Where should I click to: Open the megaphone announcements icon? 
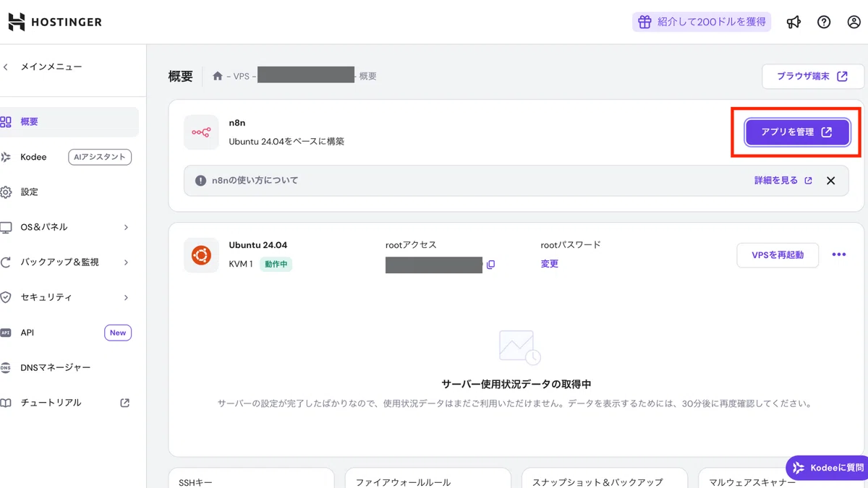(793, 22)
